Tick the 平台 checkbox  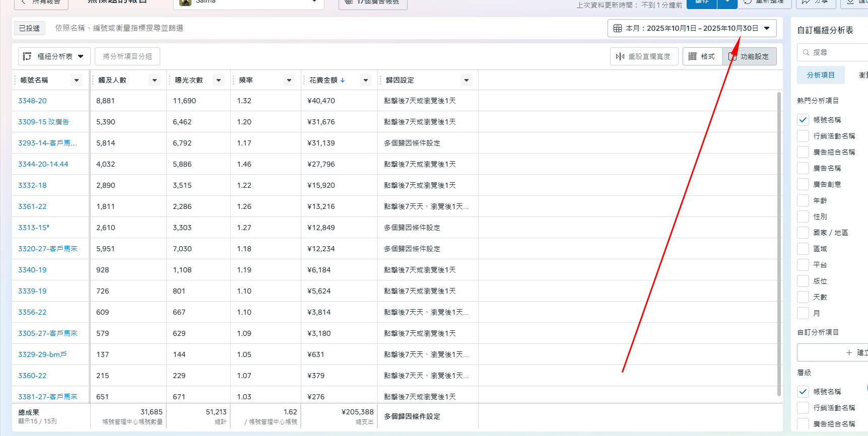(x=803, y=265)
